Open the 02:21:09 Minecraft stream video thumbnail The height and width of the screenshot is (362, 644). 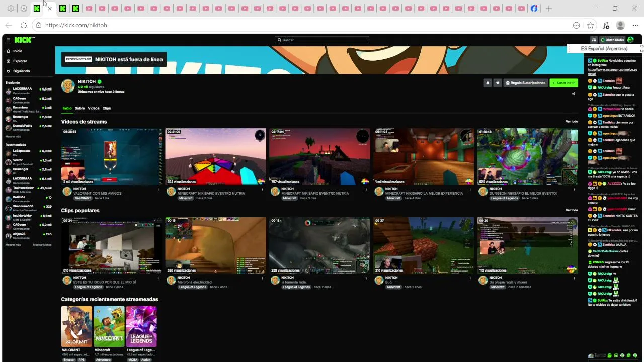tap(216, 156)
